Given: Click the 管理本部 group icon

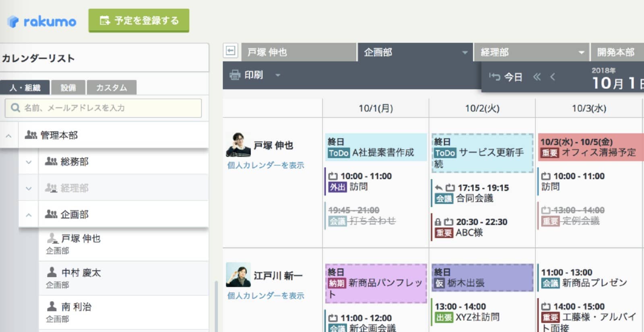Looking at the screenshot, I should 31,135.
